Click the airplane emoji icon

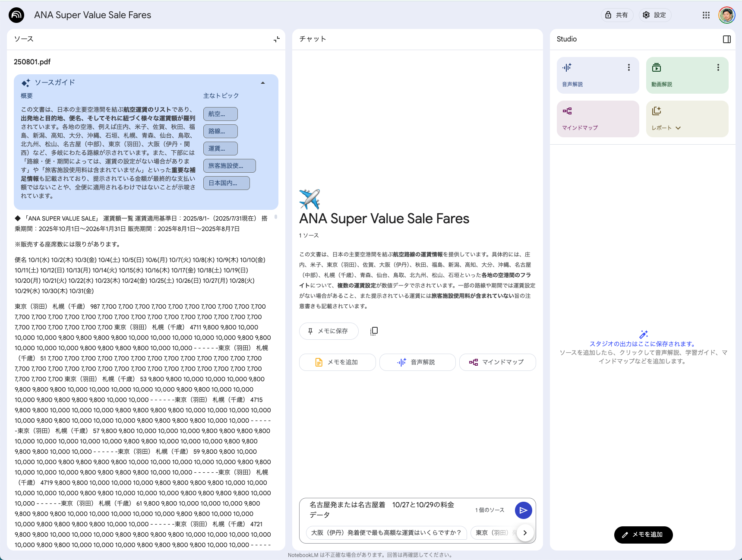click(309, 199)
